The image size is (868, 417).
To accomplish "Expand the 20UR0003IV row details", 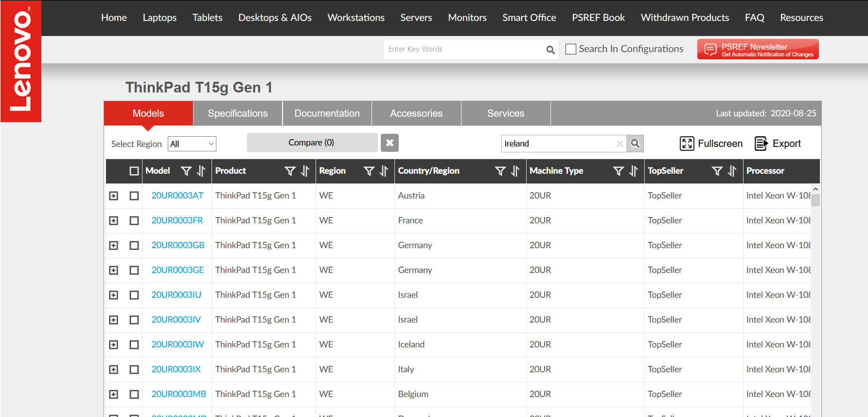I will click(x=114, y=320).
